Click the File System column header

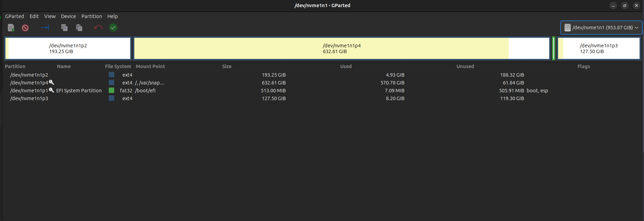coord(118,66)
